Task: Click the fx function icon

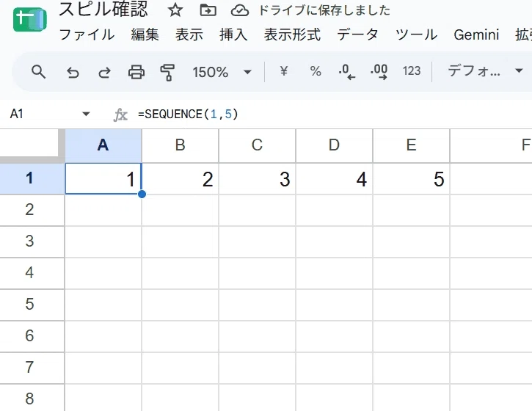Action: 120,114
